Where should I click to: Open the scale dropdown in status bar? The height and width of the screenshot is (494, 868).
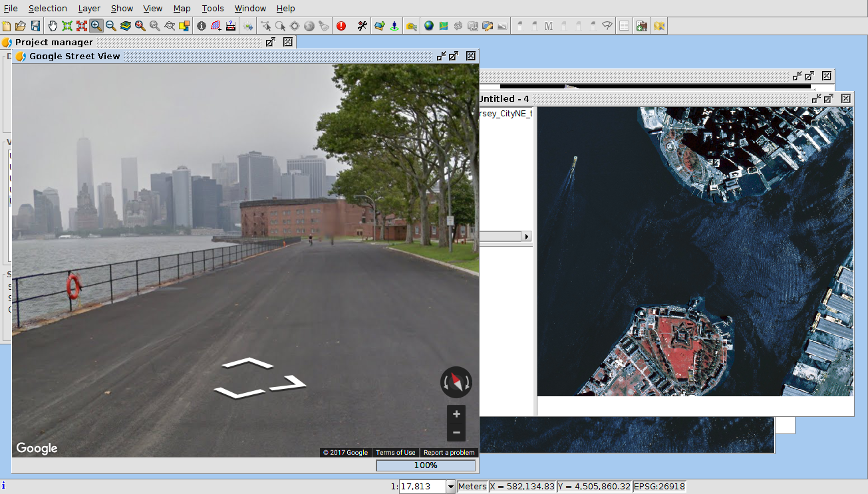coord(450,487)
